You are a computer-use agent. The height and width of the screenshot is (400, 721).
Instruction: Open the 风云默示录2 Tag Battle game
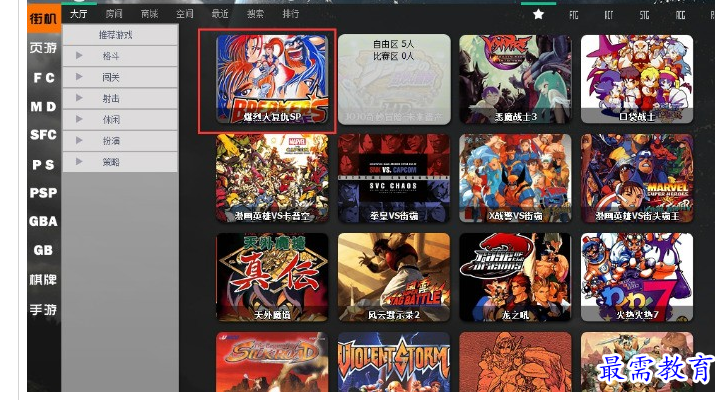[394, 277]
